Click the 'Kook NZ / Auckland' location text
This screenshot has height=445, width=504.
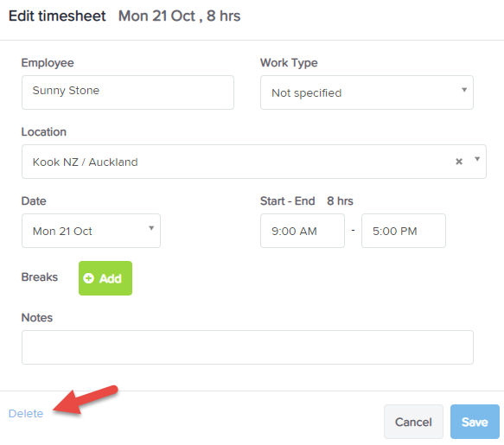pos(86,162)
